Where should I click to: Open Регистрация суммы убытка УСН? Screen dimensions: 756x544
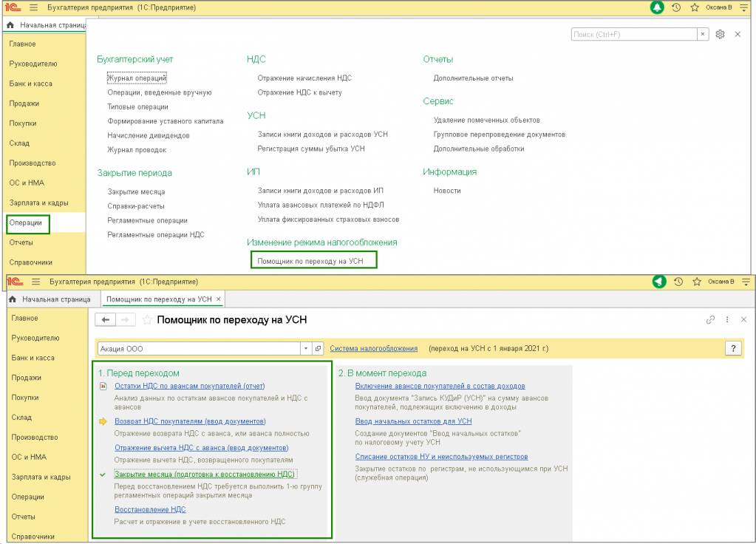pos(311,149)
